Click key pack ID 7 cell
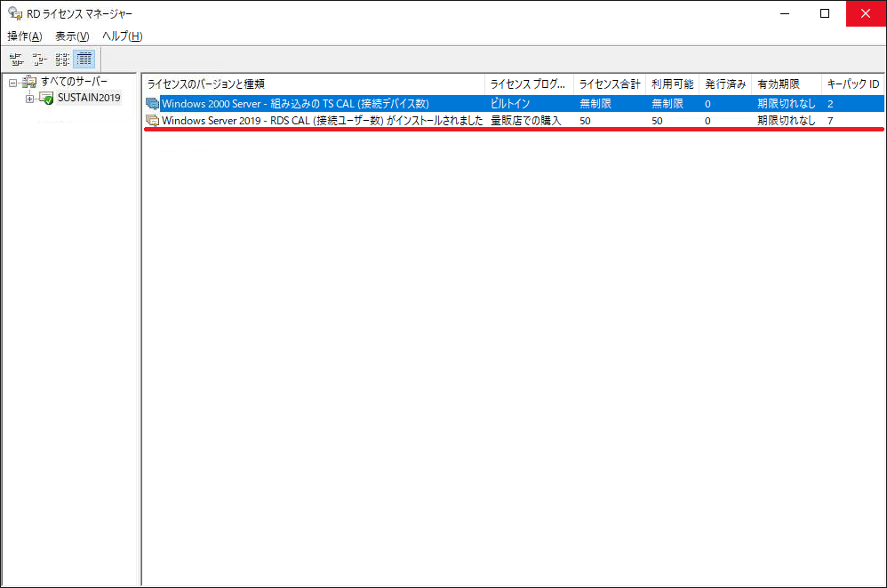Image resolution: width=887 pixels, height=588 pixels. [830, 121]
